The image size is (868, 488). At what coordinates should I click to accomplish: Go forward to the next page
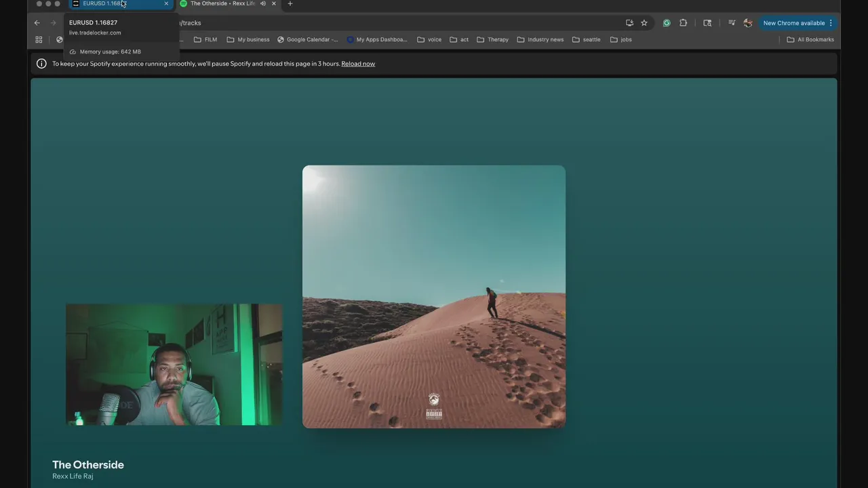coord(54,23)
